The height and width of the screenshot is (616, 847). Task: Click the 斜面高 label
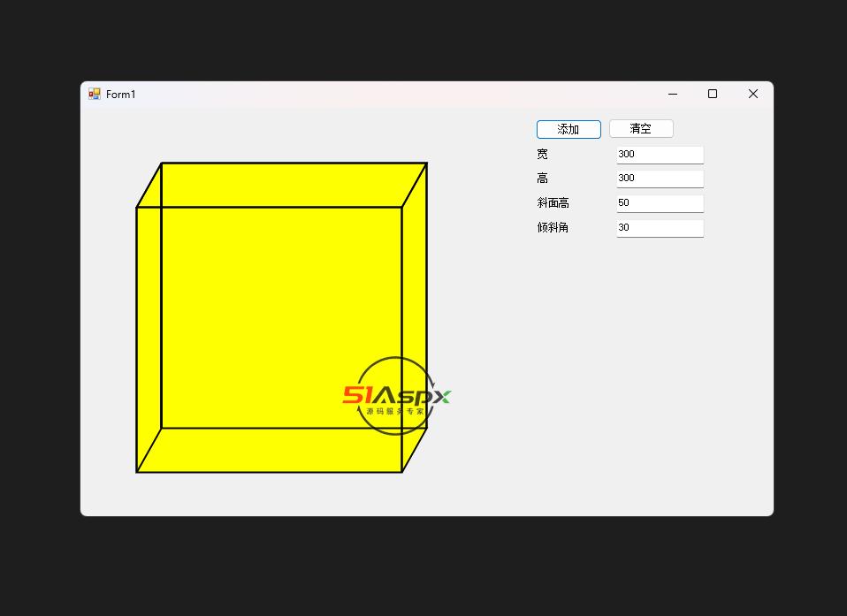(x=553, y=203)
